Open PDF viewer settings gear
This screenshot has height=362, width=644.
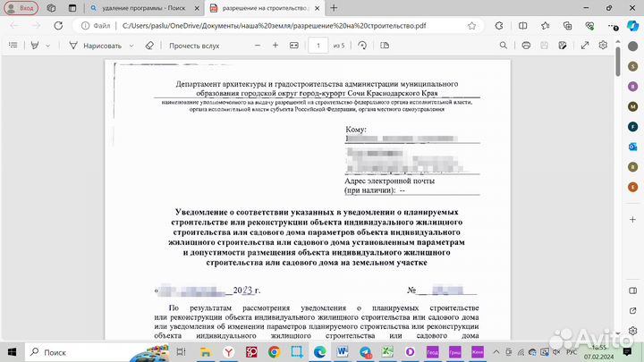pos(603,46)
